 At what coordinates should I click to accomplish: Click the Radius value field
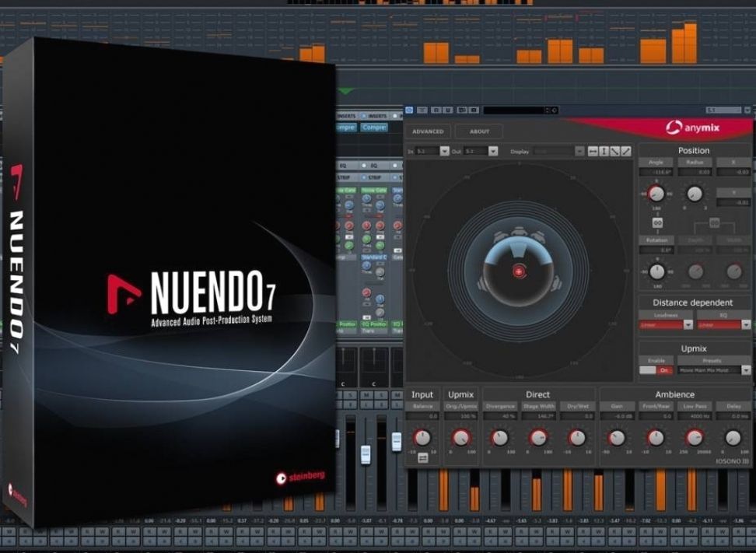[x=695, y=172]
